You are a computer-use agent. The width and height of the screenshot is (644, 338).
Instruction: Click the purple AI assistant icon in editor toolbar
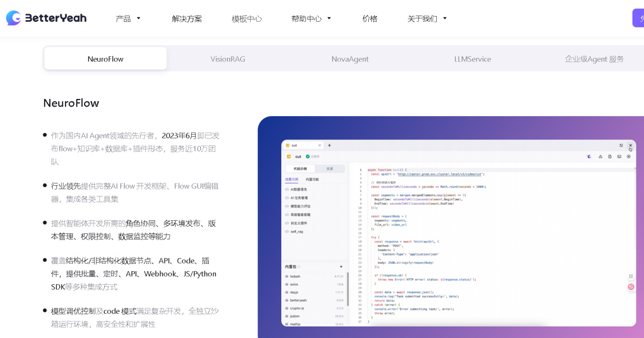point(589,156)
